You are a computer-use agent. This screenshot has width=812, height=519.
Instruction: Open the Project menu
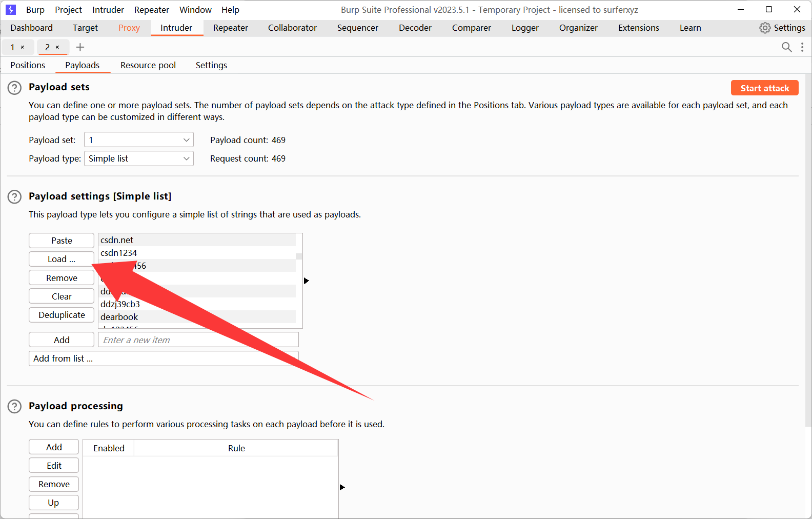[x=68, y=10]
